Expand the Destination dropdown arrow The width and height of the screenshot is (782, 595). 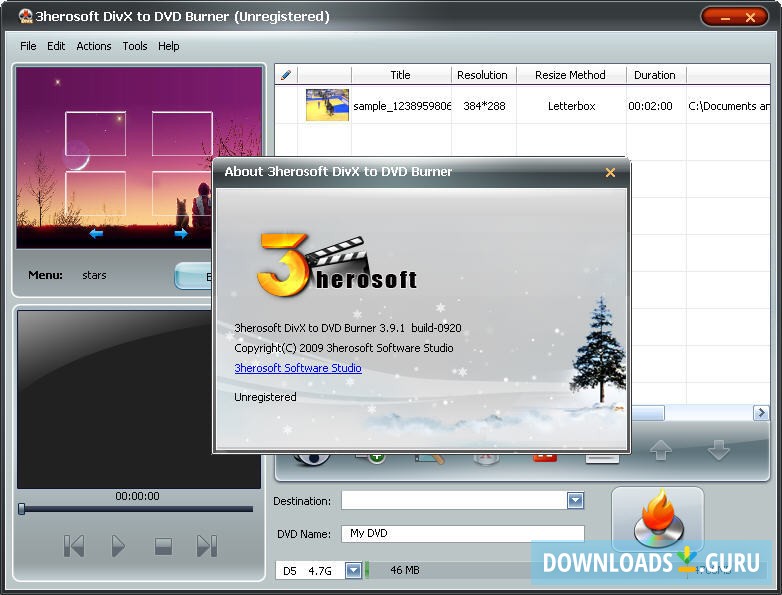[x=575, y=500]
